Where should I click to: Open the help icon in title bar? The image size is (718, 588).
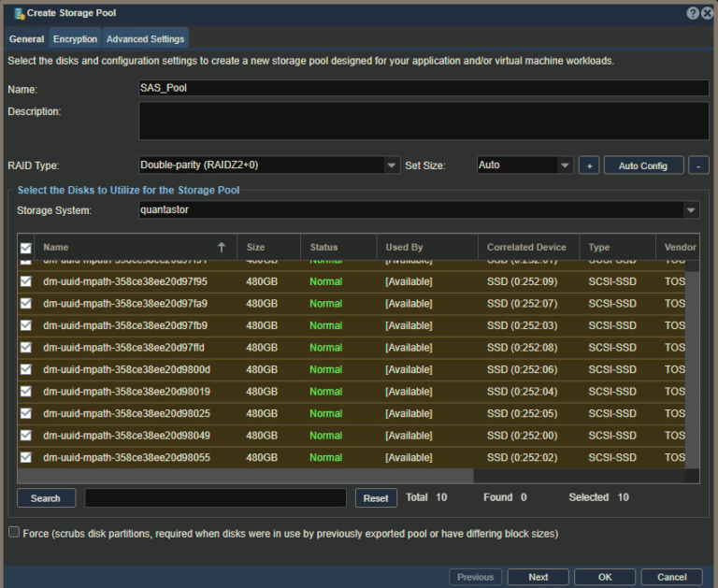point(693,13)
